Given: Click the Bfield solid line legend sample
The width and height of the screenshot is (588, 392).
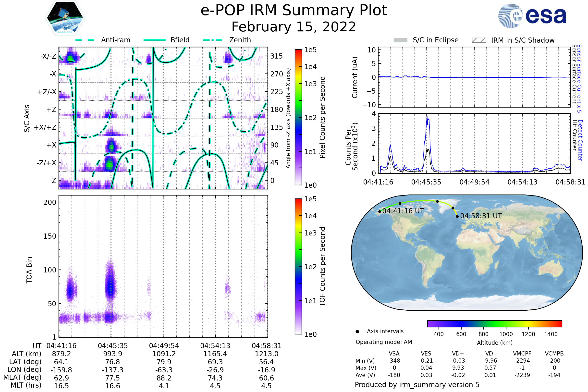Looking at the screenshot, I should (x=155, y=40).
